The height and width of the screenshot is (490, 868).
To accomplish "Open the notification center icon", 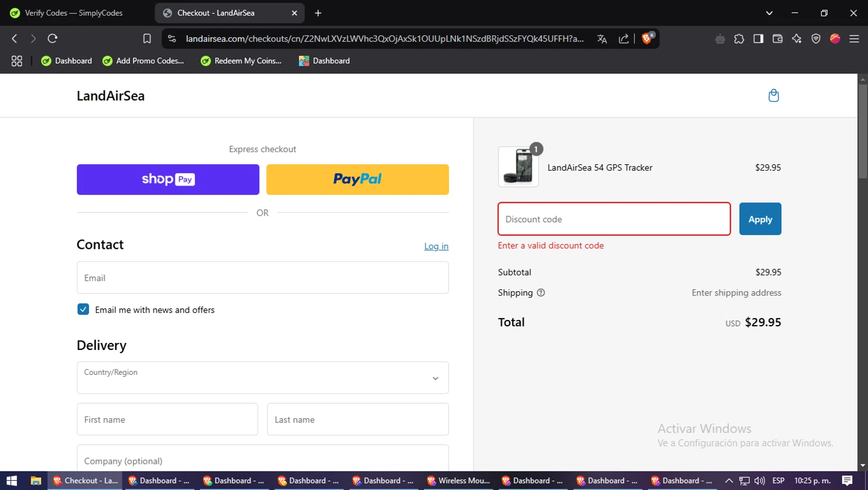I will pos(847,481).
